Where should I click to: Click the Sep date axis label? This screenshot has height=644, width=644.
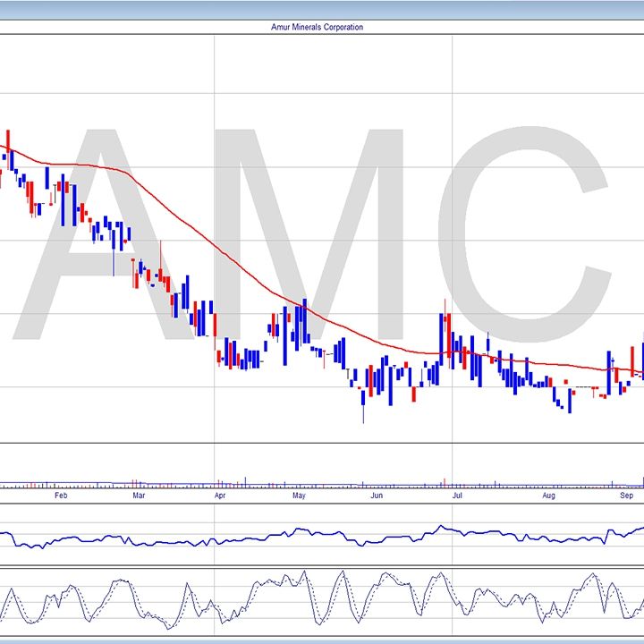(x=627, y=495)
